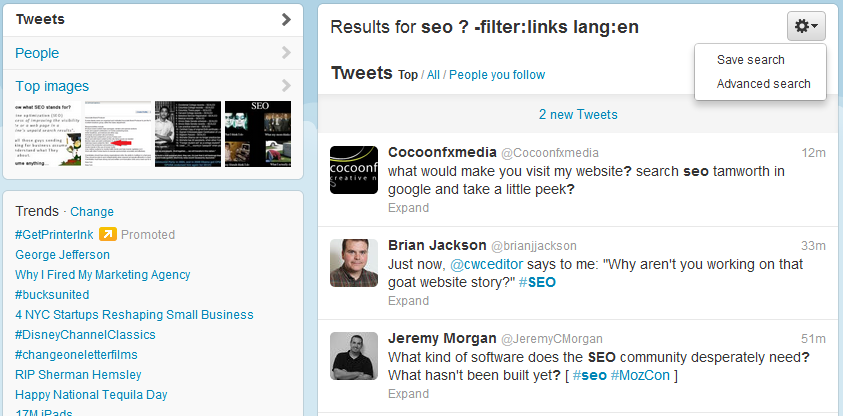
Task: Choose Advanced search from the menu
Action: tap(763, 84)
